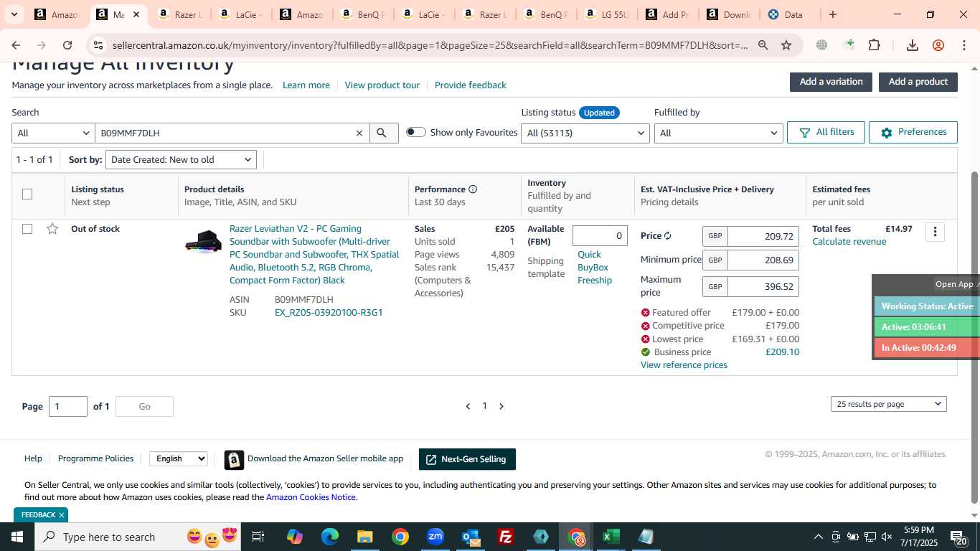This screenshot has height=551, width=980.
Task: Open the search field dropdown showing All
Action: pyautogui.click(x=53, y=133)
